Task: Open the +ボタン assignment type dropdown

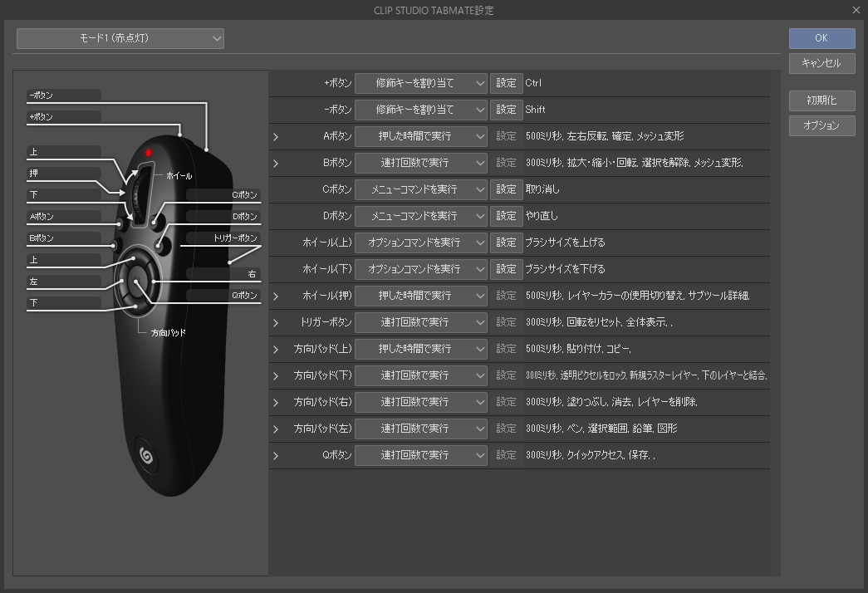Action: 421,83
